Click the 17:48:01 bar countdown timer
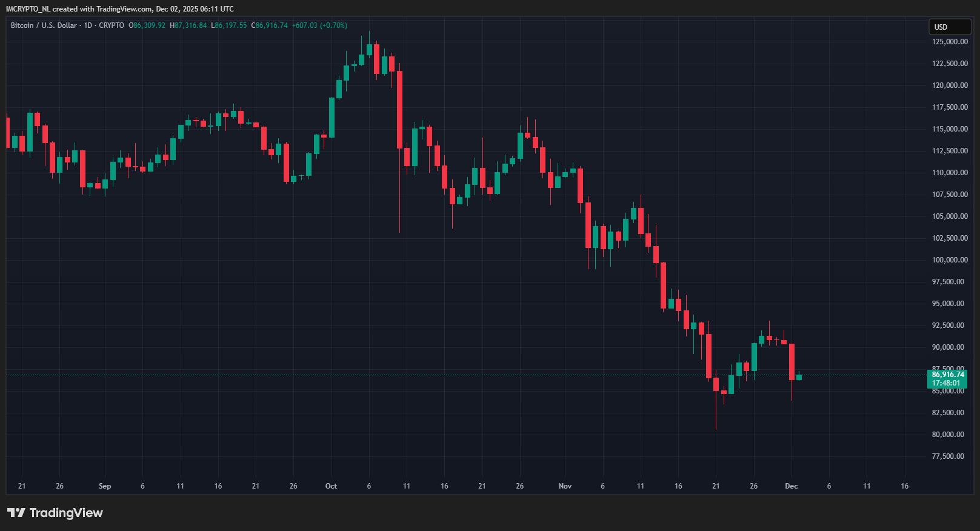 tap(947, 383)
